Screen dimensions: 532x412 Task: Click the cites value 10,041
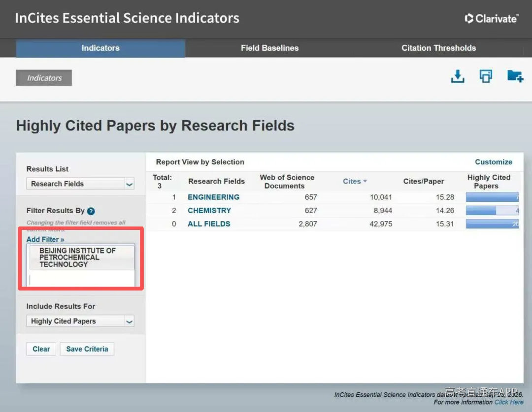[x=381, y=197]
